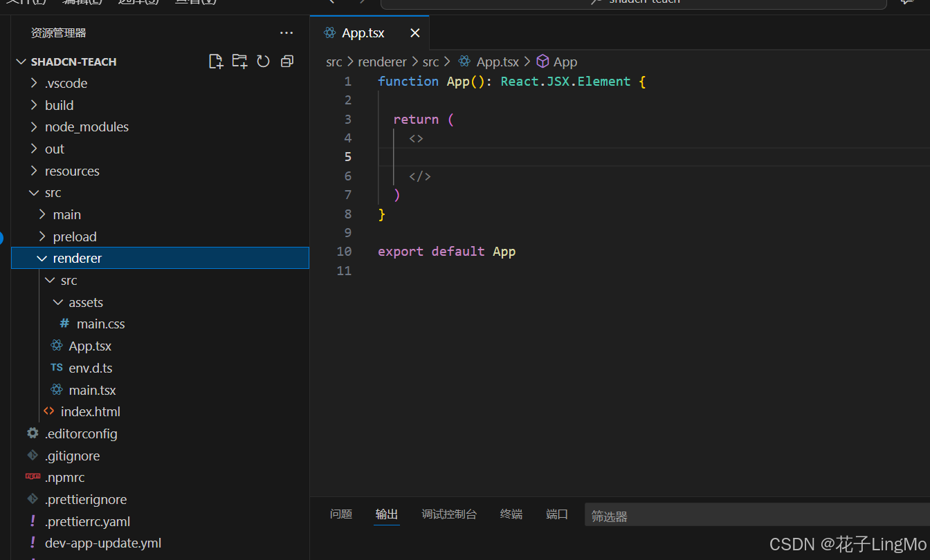Click the React icon on App.tsx tab
Viewport: 930px width, 560px height.
point(330,33)
